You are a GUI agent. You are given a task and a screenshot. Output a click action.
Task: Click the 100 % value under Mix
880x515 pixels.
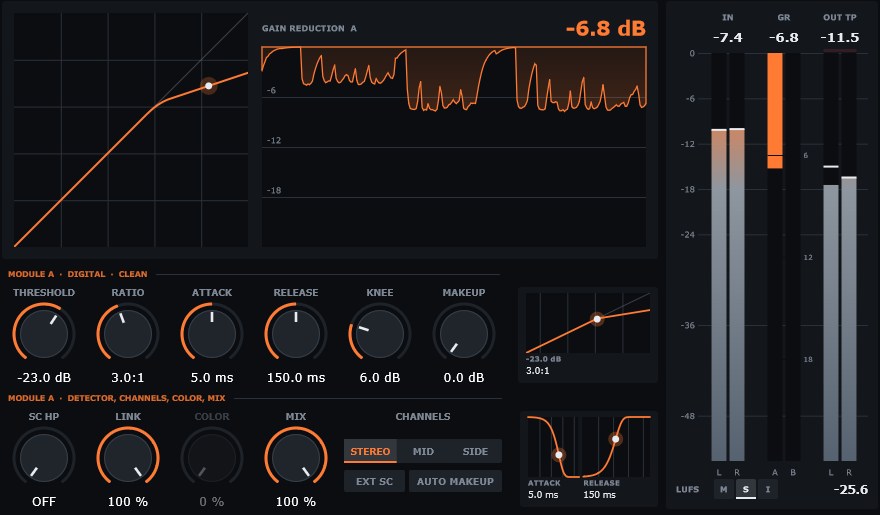(x=296, y=502)
